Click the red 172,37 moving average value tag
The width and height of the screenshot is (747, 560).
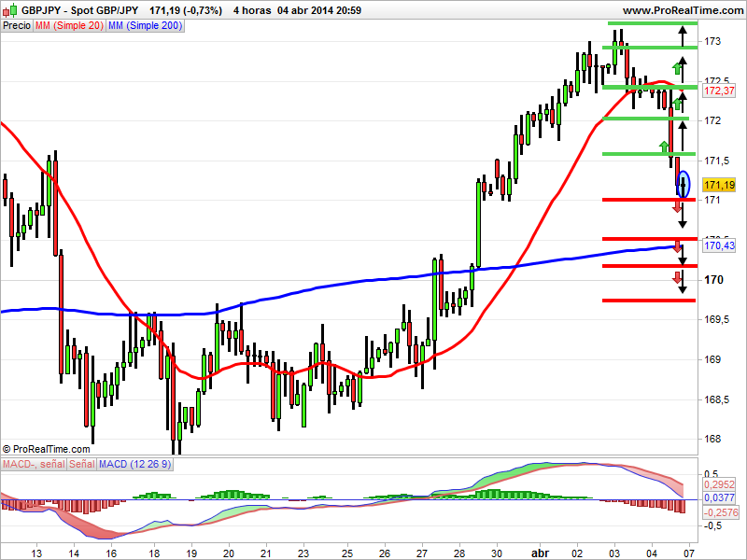[x=719, y=91]
